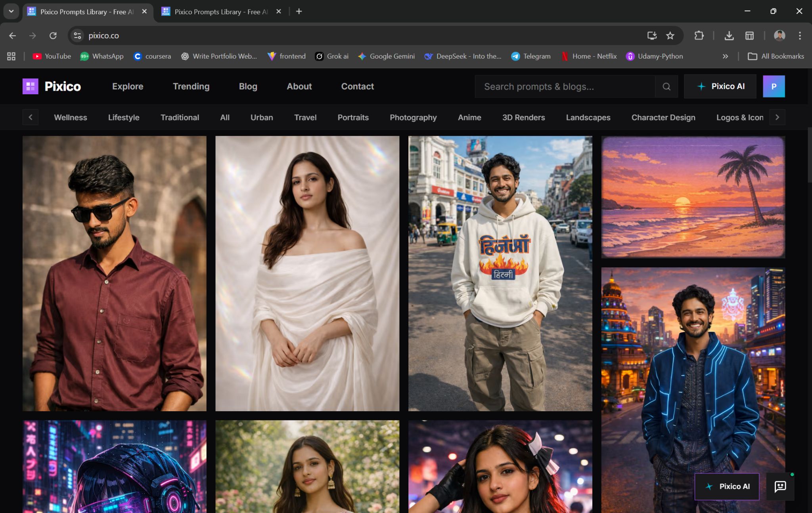Reload the page
The height and width of the screenshot is (513, 812).
53,36
